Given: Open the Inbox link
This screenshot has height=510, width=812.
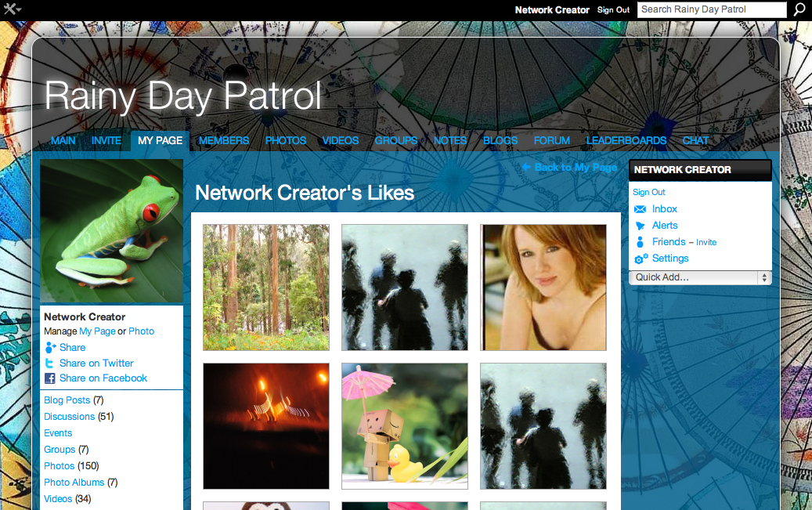Looking at the screenshot, I should (665, 209).
